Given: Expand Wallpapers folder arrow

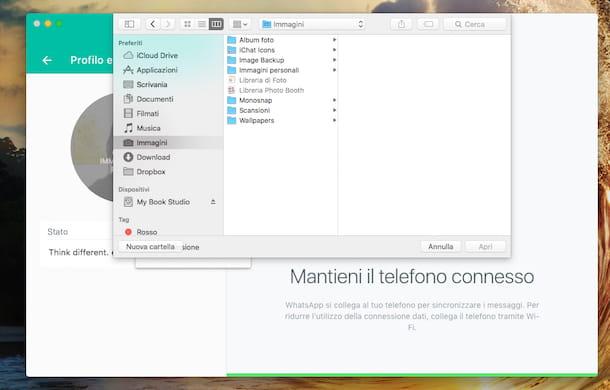Looking at the screenshot, I should 334,121.
